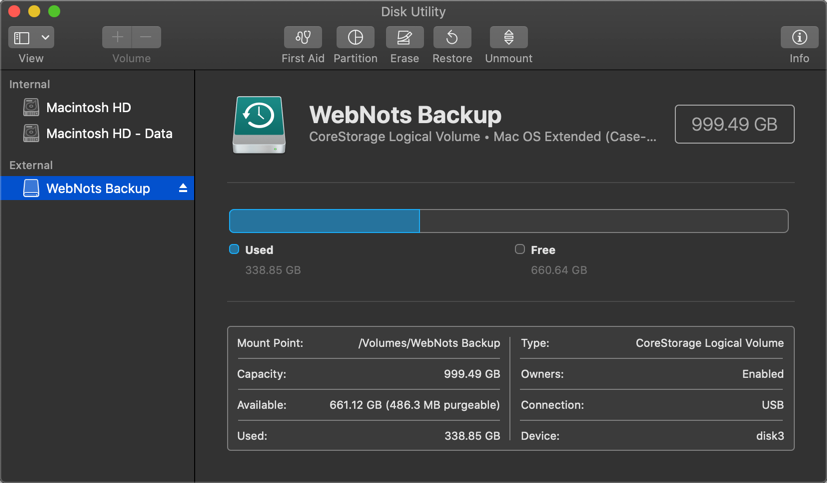Screen dimensions: 827x483
Task: Open the View dropdown menu
Action: pyautogui.click(x=31, y=37)
